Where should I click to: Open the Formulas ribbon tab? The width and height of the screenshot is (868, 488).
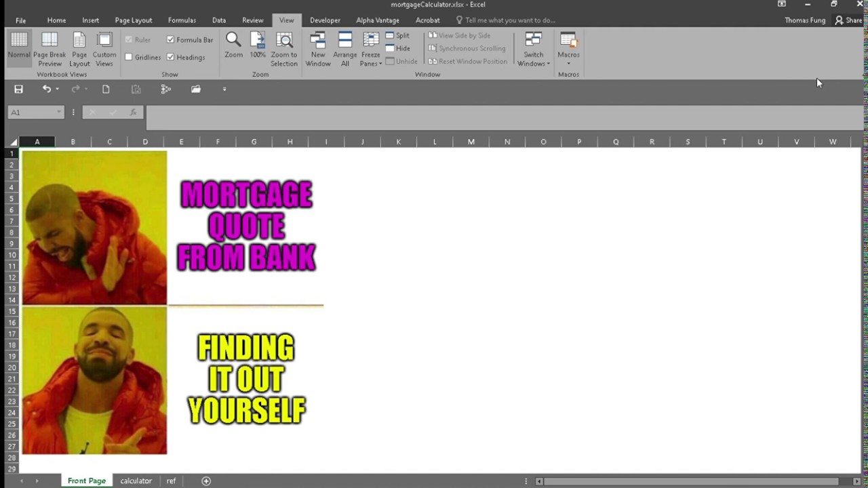182,20
